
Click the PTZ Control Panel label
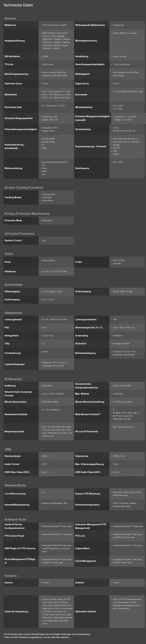pyautogui.click(x=14, y=536)
